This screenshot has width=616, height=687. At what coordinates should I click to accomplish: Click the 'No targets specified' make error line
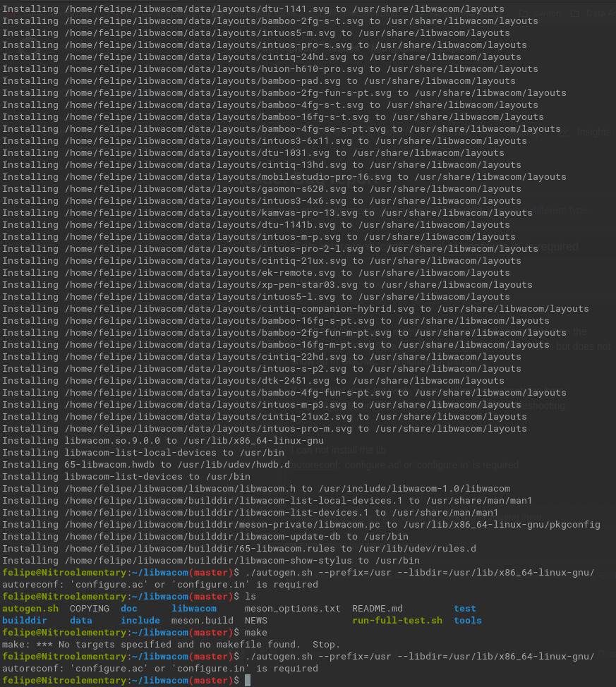coord(171,645)
